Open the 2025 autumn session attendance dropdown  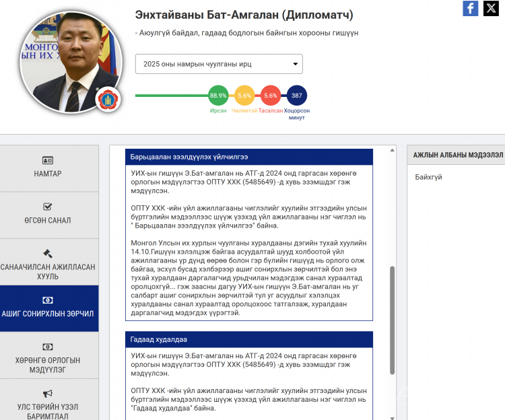[218, 64]
